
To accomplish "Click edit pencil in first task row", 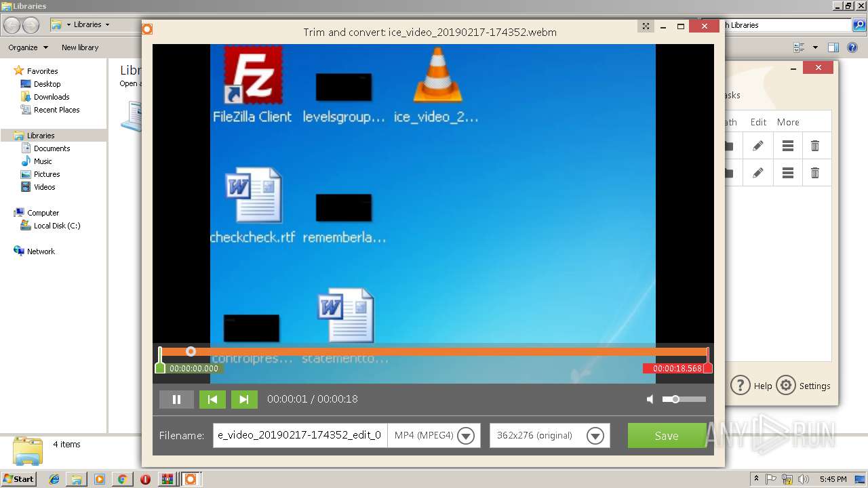I will [x=758, y=146].
